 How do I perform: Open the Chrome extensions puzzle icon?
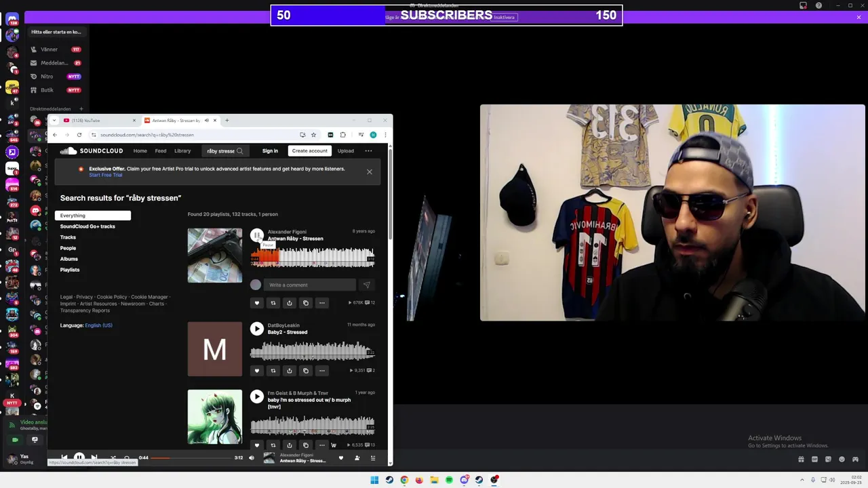(x=343, y=135)
